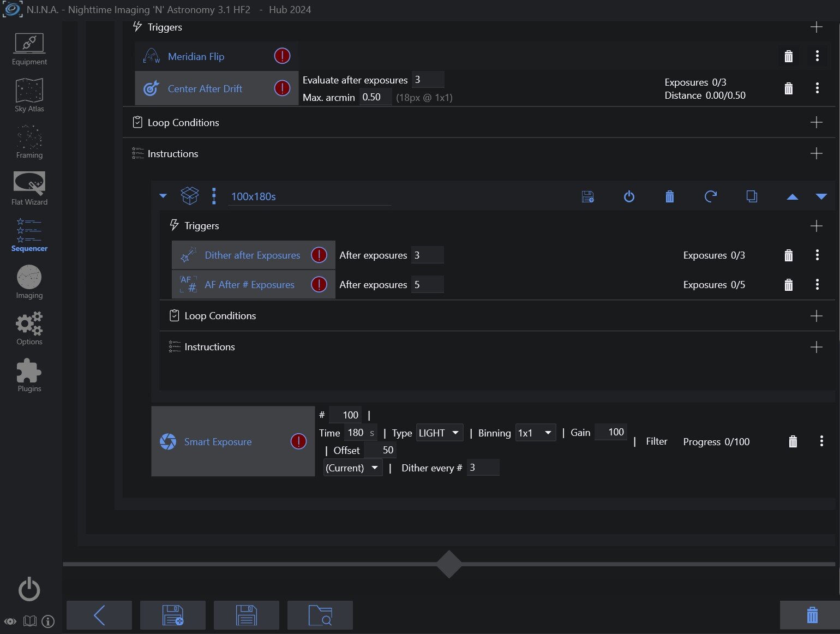The height and width of the screenshot is (634, 840).
Task: Save the 100x180s set as template
Action: [588, 196]
